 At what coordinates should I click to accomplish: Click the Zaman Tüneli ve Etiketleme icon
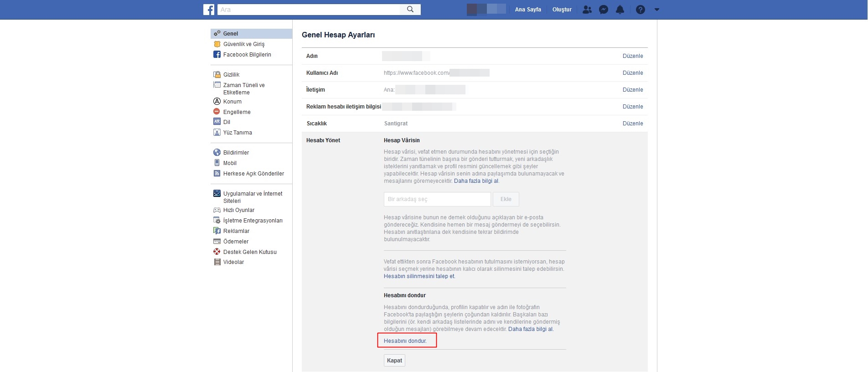click(x=217, y=85)
